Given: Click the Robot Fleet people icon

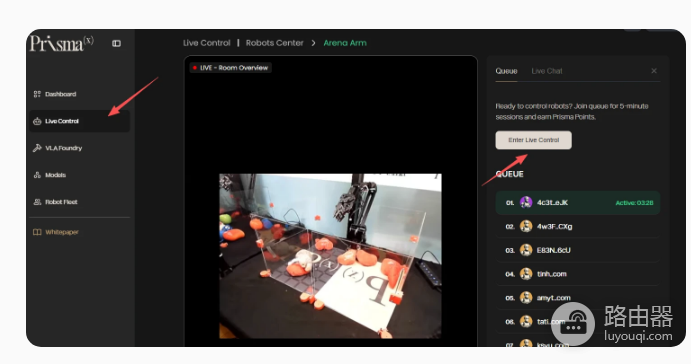Looking at the screenshot, I should (37, 202).
